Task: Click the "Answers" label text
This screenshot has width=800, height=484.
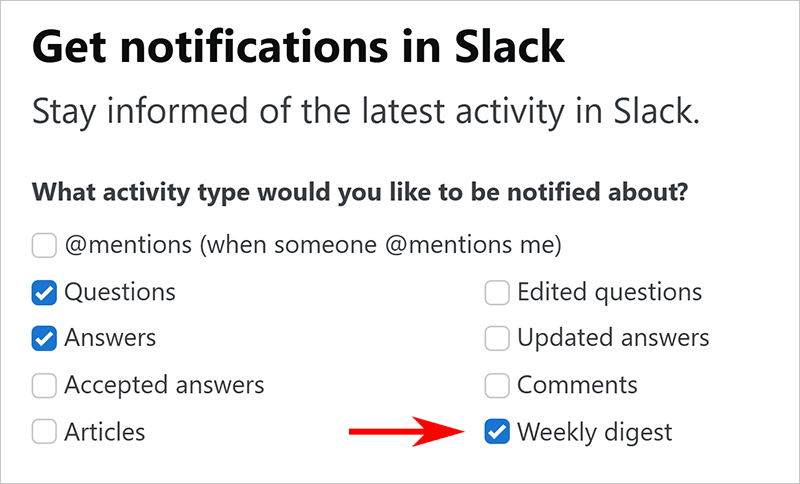Action: point(110,339)
